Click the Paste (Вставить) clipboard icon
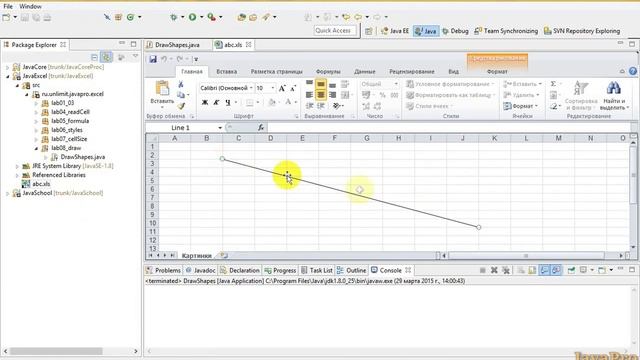The width and height of the screenshot is (640, 360). pyautogui.click(x=162, y=89)
